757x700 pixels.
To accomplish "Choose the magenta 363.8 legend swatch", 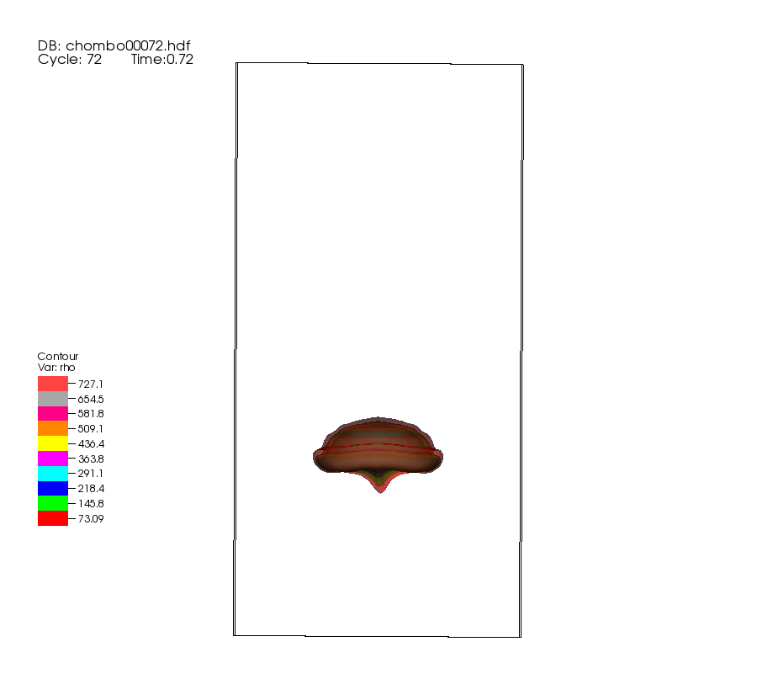I will (52, 459).
